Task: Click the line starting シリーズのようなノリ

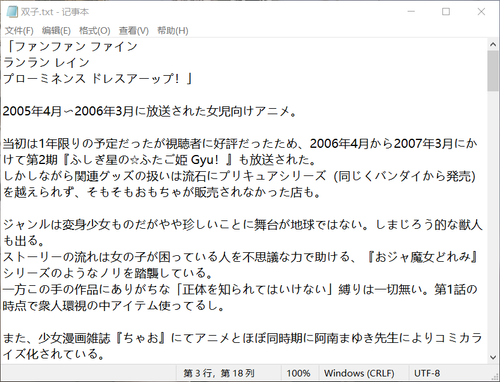Action: (x=108, y=273)
